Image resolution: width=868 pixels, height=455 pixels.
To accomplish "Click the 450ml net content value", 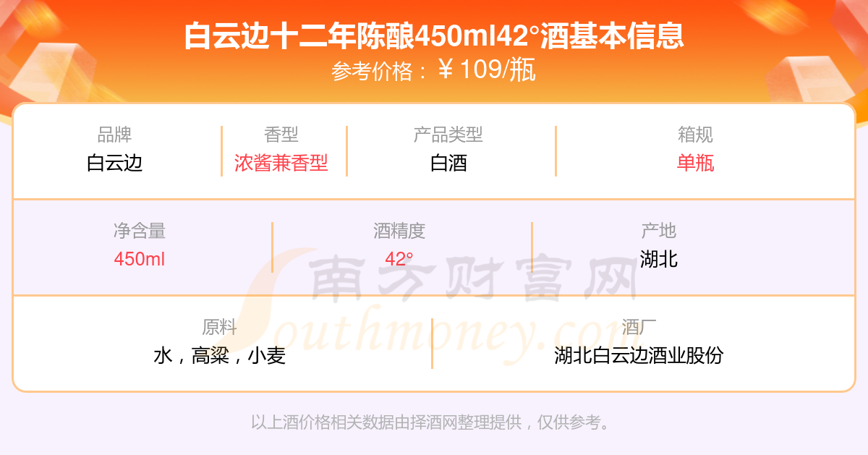I will coord(140,259).
